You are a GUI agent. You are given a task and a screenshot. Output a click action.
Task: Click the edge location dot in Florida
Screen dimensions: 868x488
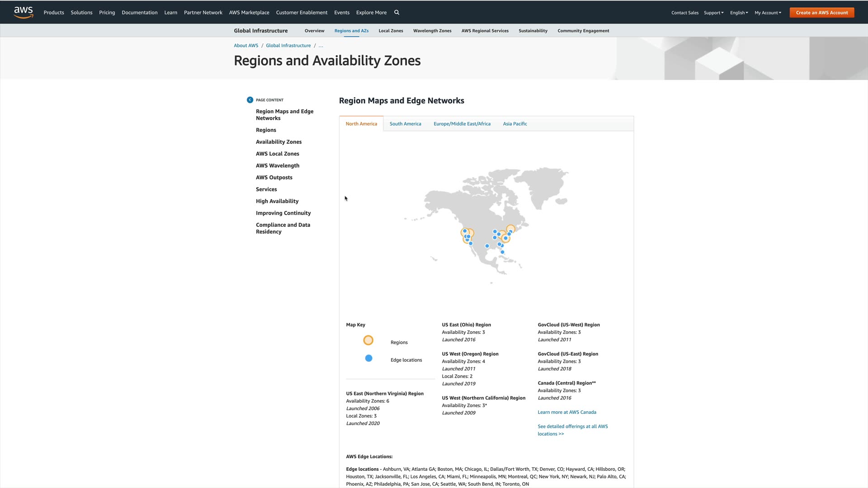tap(502, 252)
